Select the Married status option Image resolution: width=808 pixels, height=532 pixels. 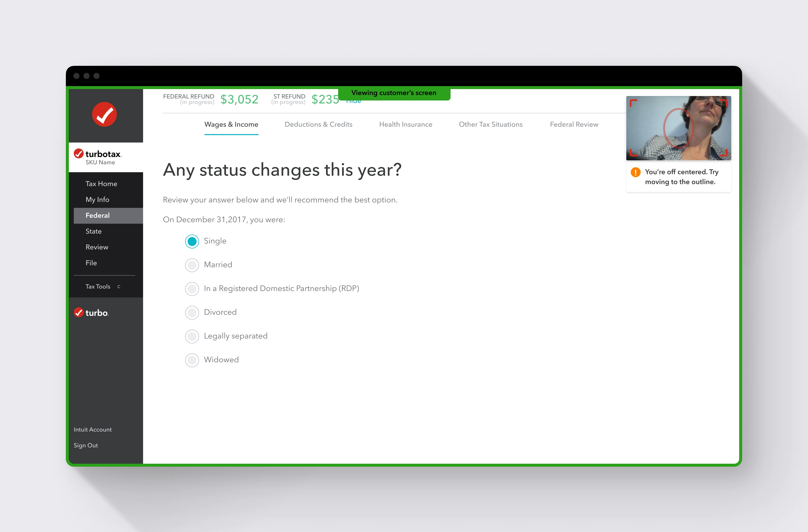[x=192, y=265]
